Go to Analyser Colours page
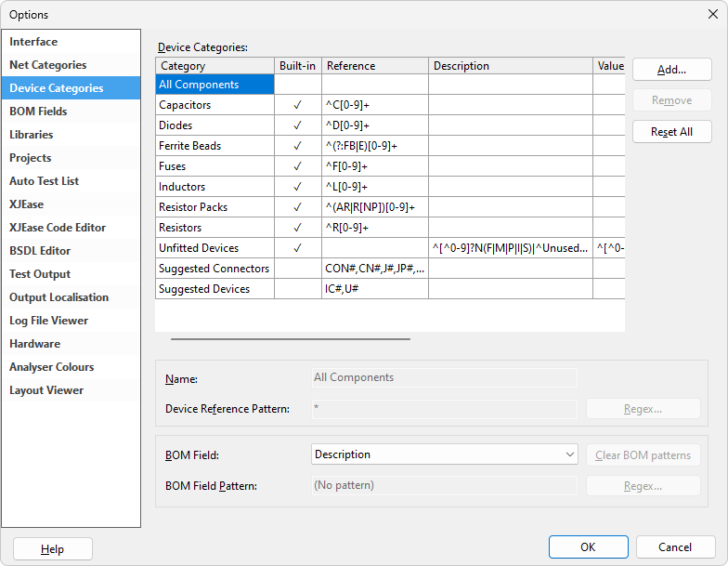The height and width of the screenshot is (566, 728). pyautogui.click(x=51, y=367)
